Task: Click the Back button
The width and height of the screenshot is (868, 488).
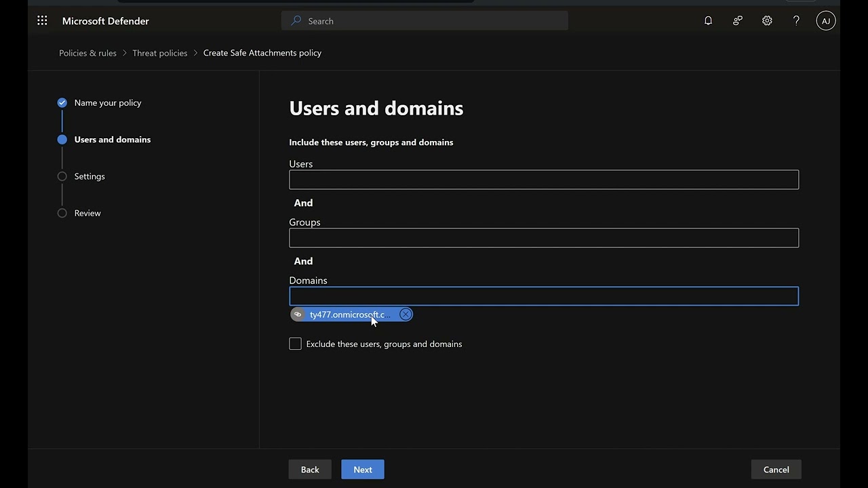Action: click(310, 470)
